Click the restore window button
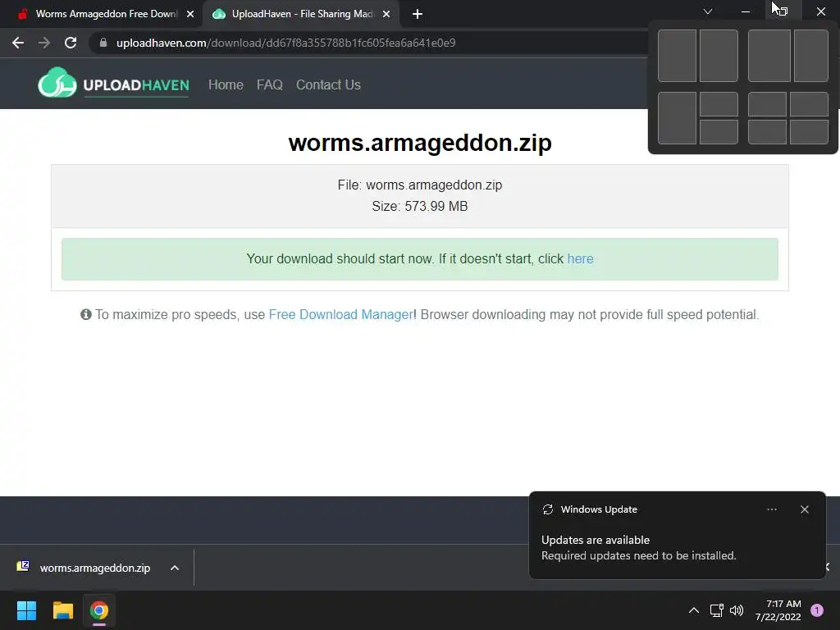 (783, 11)
